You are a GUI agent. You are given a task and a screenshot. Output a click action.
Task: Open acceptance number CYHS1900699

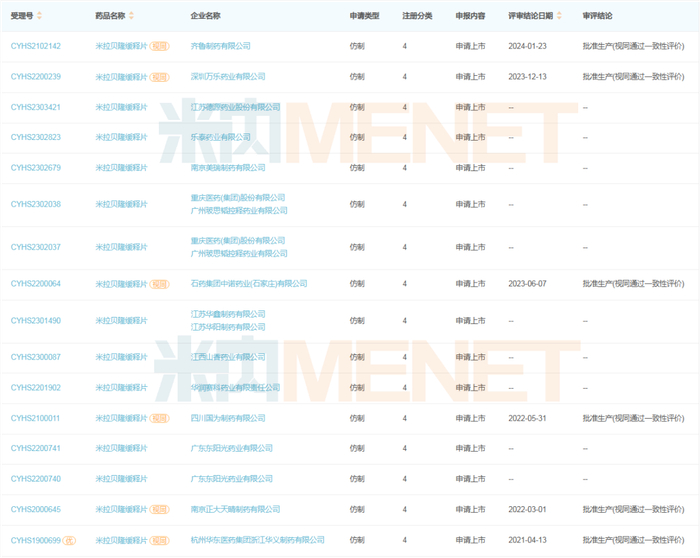point(36,541)
